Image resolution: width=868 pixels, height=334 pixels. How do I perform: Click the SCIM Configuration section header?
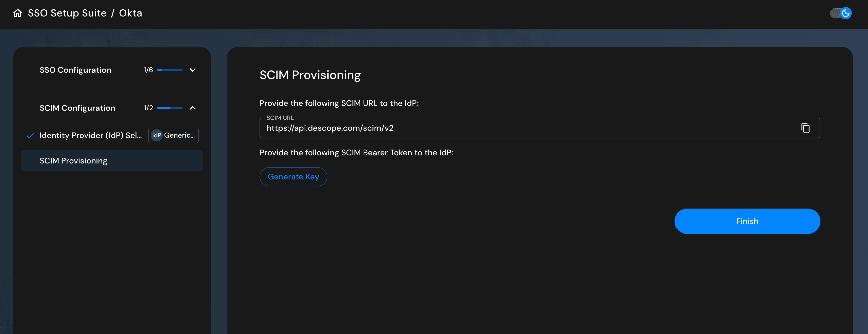tap(77, 108)
